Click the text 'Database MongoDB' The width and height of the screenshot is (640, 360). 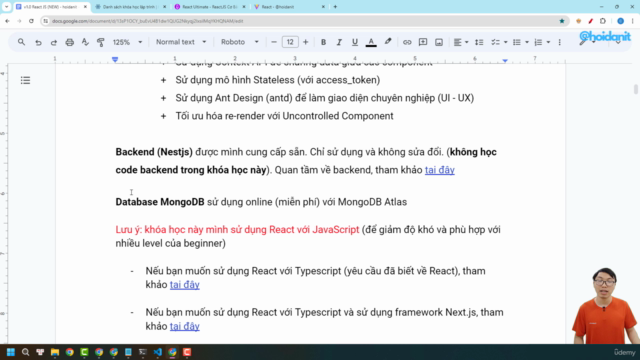pos(160,202)
